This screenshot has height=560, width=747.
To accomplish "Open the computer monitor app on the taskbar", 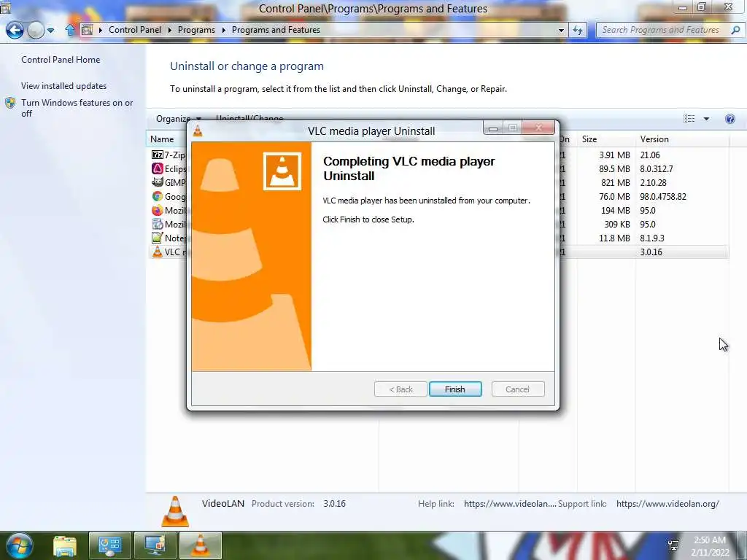I will [x=155, y=545].
